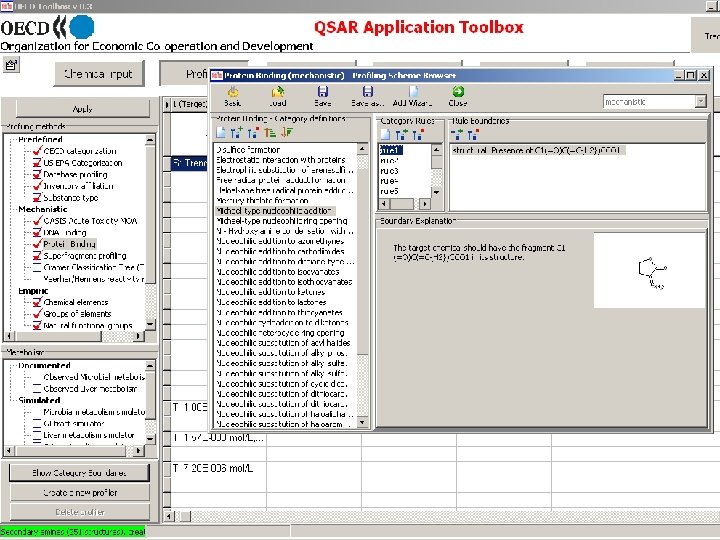Select rule3 in Category Rules

pyautogui.click(x=389, y=170)
